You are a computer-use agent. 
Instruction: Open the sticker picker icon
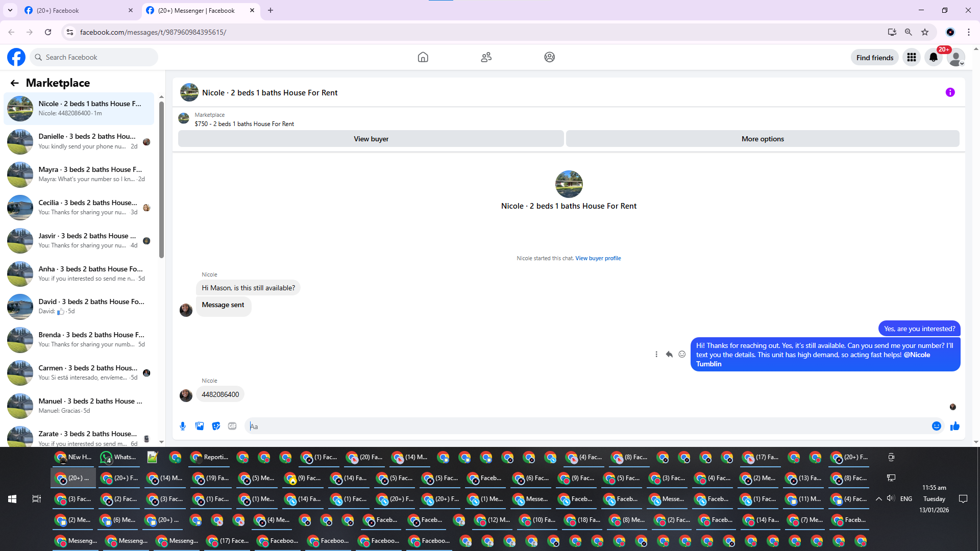[216, 426]
